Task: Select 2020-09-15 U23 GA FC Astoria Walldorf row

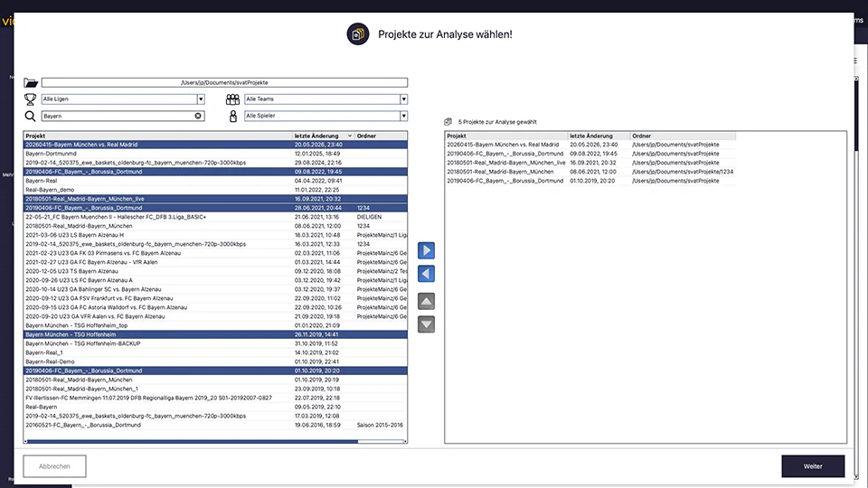Action: tap(215, 307)
